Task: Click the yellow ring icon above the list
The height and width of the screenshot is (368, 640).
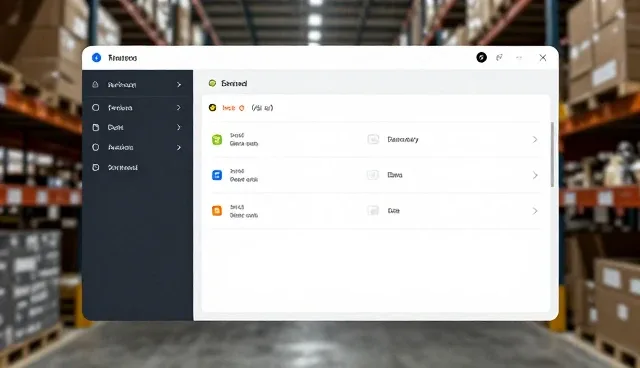Action: coord(212,108)
